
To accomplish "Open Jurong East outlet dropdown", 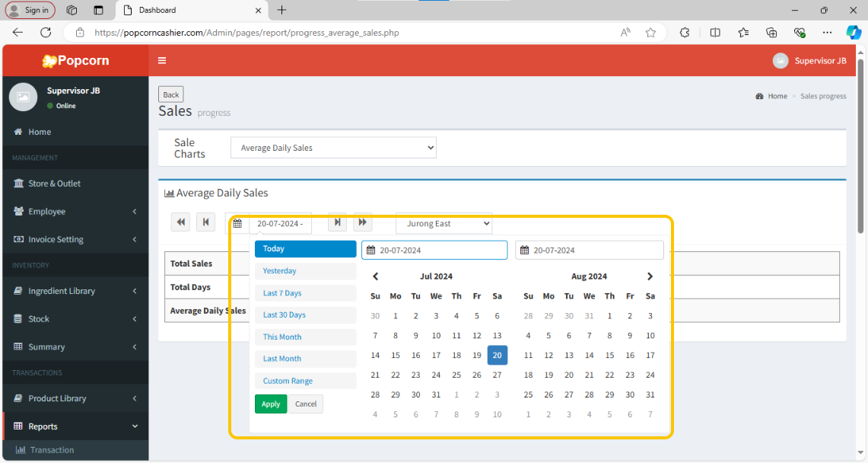I will pyautogui.click(x=444, y=224).
